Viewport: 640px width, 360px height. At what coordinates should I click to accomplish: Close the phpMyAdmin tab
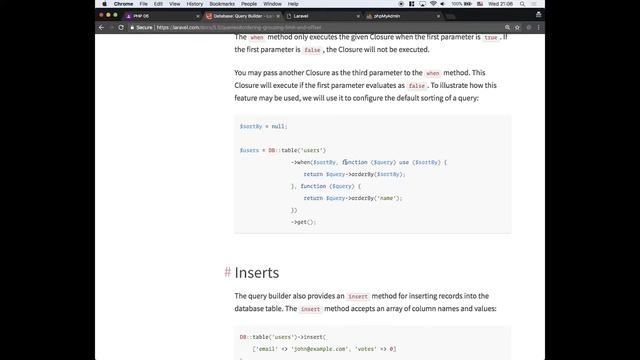pos(438,16)
